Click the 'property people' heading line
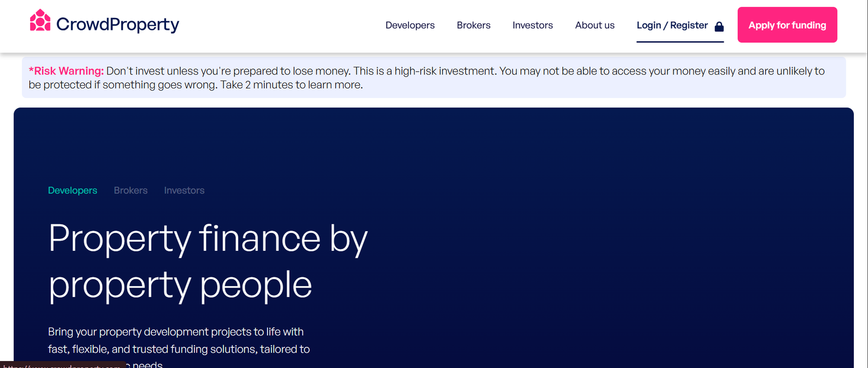The image size is (868, 368). tap(180, 285)
